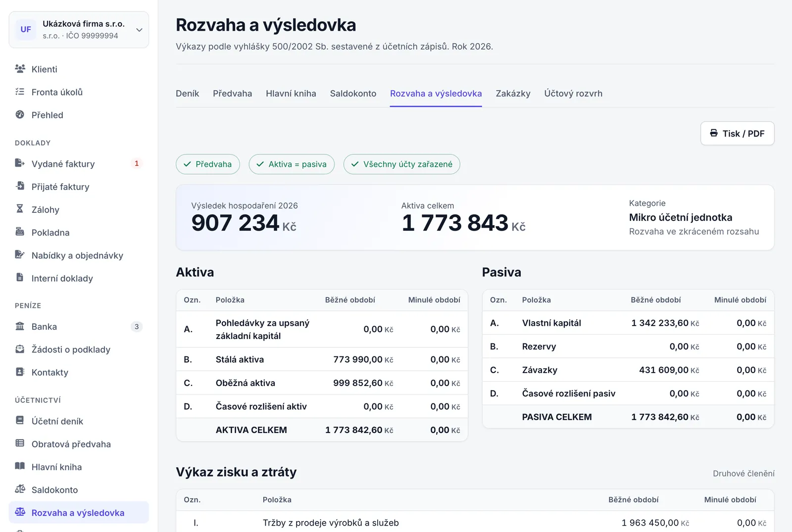
Task: Open Účetní deník in sidebar
Action: click(x=79, y=421)
